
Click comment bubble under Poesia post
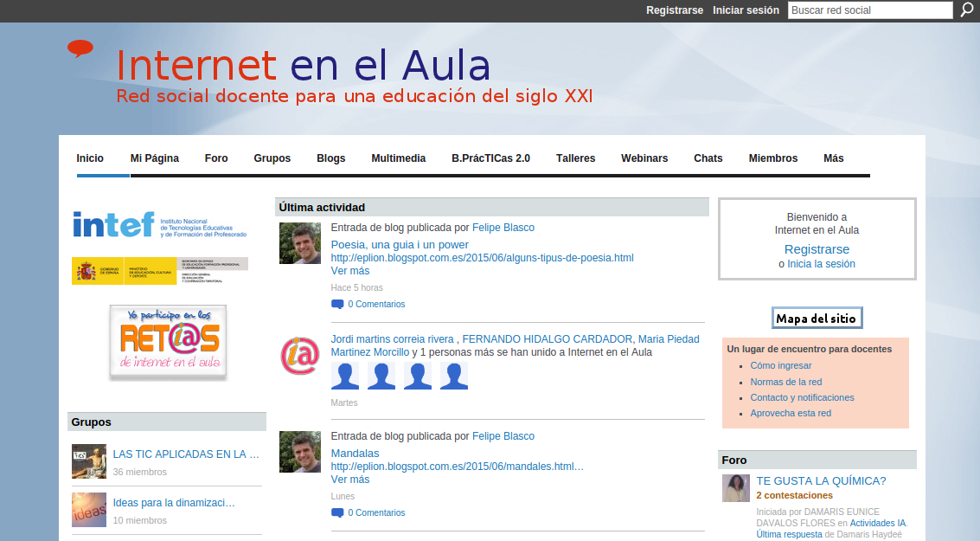click(x=337, y=304)
